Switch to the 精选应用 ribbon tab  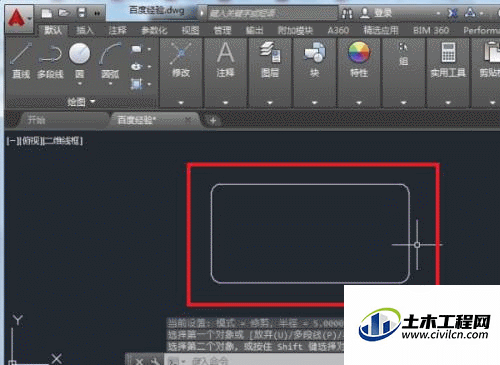pyautogui.click(x=381, y=31)
